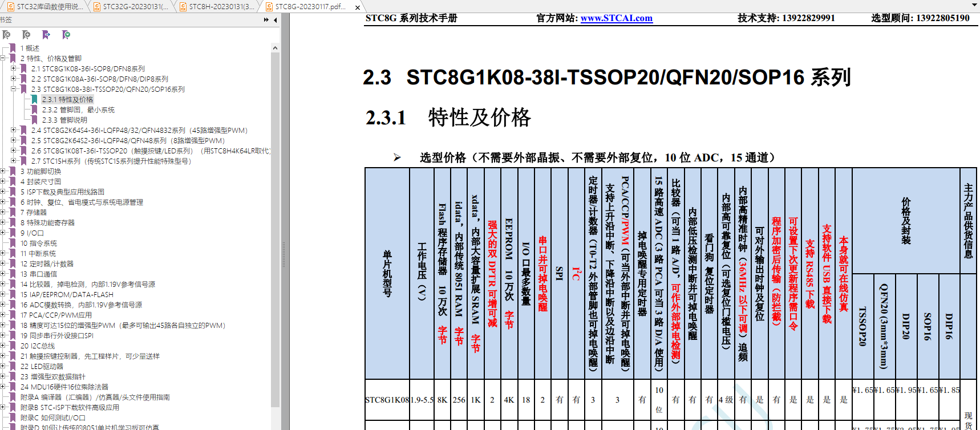Click the bookmark icon beside 20 I2C总线
The height and width of the screenshot is (430, 980).
(x=13, y=346)
